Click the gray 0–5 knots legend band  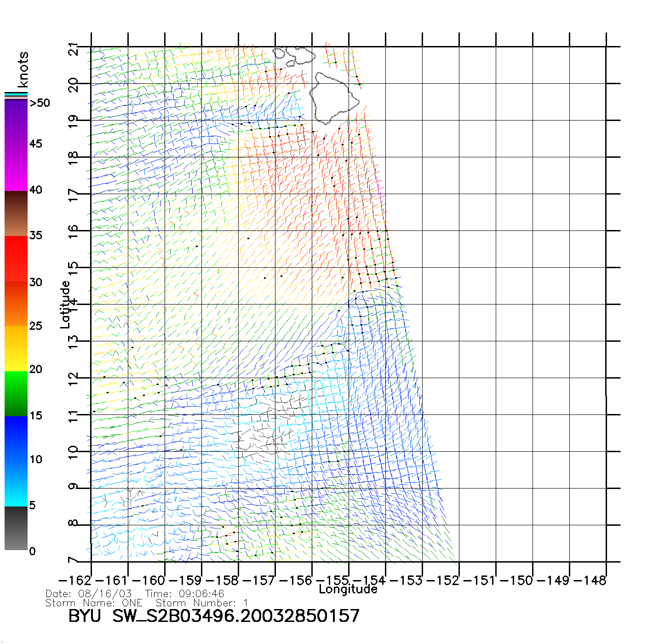16,528
